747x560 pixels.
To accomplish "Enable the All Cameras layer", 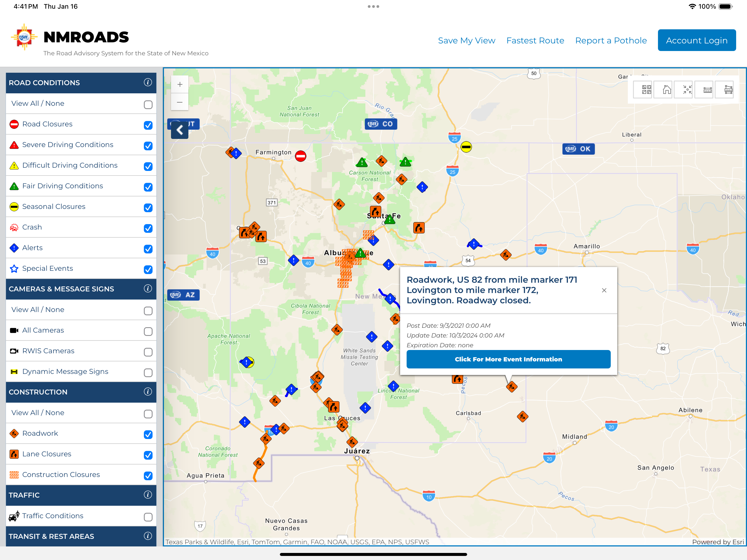I will click(x=148, y=332).
